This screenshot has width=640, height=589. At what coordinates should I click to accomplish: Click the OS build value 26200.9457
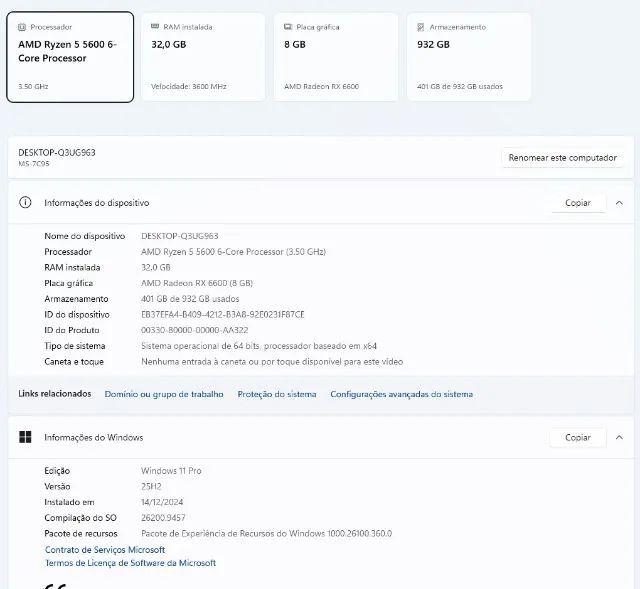tap(163, 518)
